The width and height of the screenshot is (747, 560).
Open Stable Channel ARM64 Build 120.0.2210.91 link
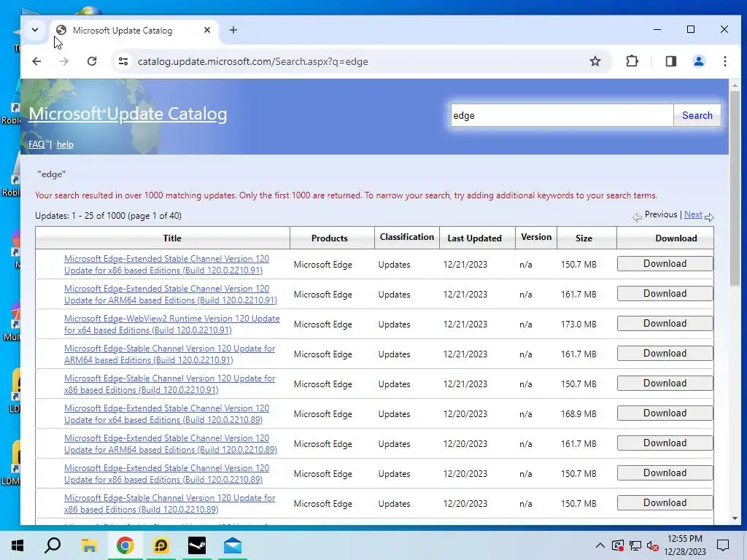click(169, 354)
